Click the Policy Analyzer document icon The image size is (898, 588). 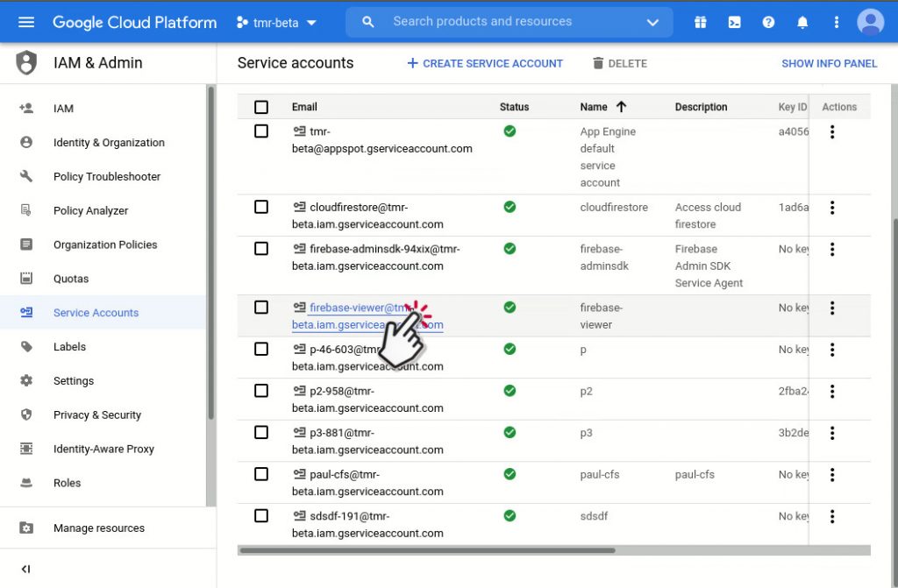click(26, 210)
